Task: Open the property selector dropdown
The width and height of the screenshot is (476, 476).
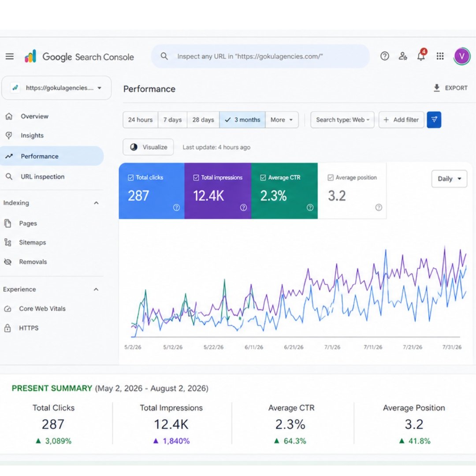Action: point(56,88)
